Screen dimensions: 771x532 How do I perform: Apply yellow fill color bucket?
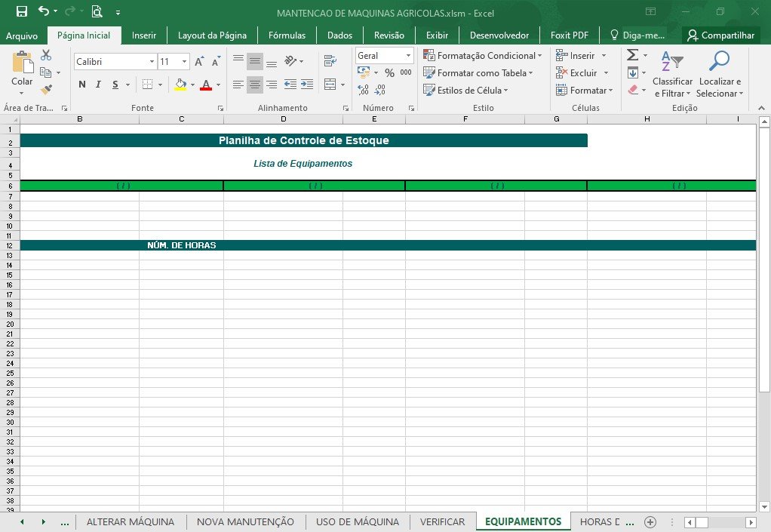pyautogui.click(x=180, y=85)
